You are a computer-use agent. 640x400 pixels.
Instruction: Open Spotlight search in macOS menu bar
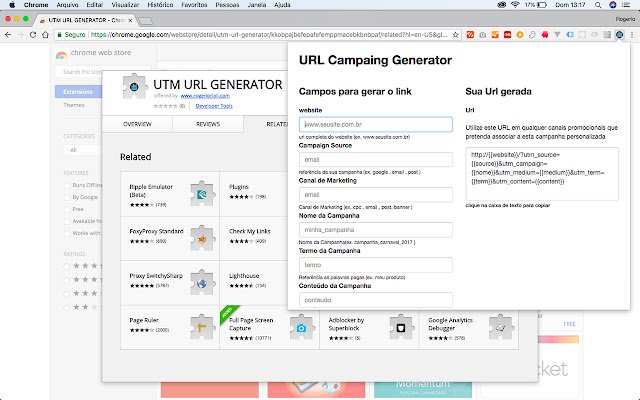pos(598,5)
